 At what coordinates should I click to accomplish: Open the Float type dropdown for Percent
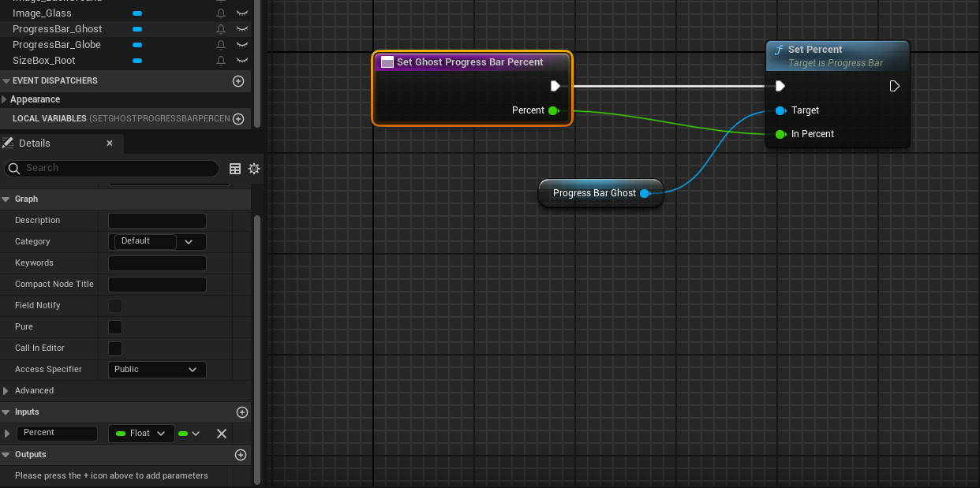point(141,434)
